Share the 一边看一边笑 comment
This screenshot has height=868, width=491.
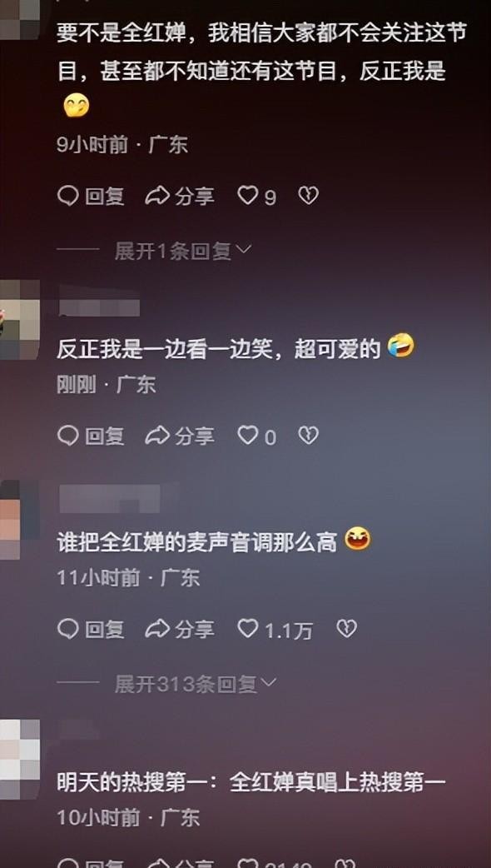click(x=180, y=436)
